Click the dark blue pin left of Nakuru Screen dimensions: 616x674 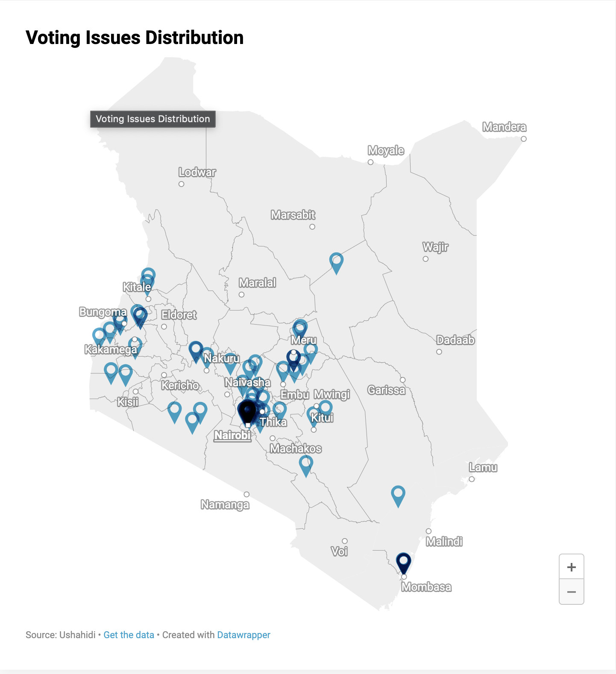point(196,352)
